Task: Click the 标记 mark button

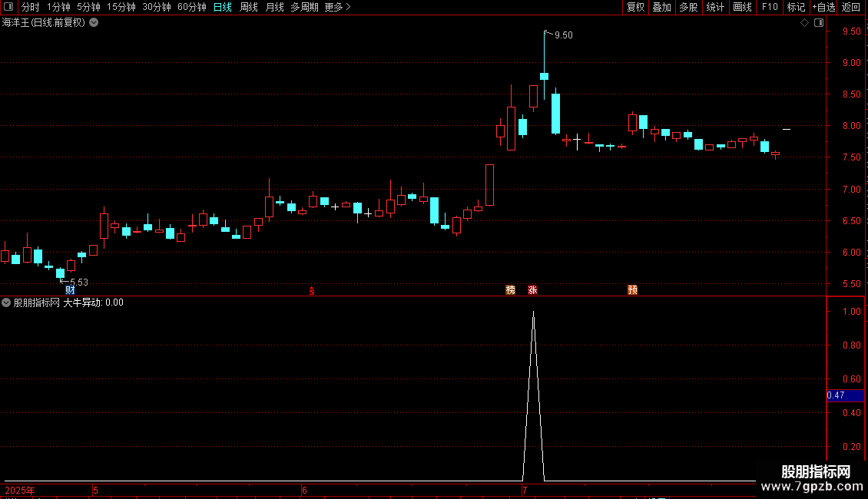Action: coord(796,7)
